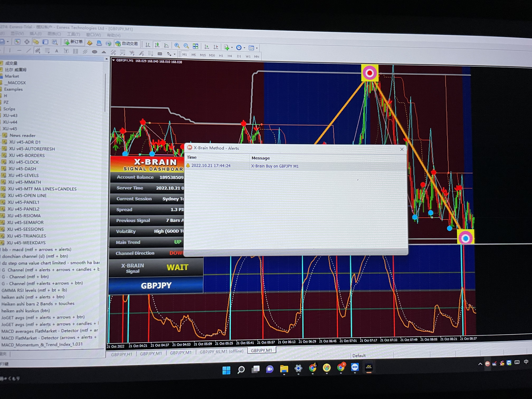
Task: Open the indicators list dropdown arrow
Action: coord(232,48)
